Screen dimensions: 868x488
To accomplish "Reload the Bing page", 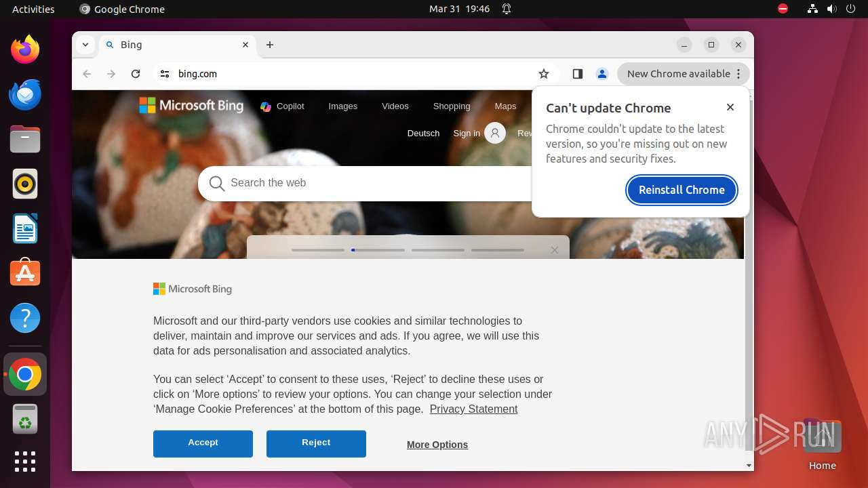I will 136,74.
